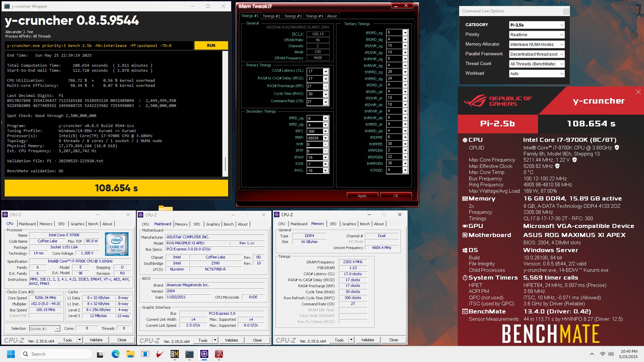The image size is (644, 362).
Task: Click the Uncore Frequency value 4809.4 MHz
Action: (382, 248)
